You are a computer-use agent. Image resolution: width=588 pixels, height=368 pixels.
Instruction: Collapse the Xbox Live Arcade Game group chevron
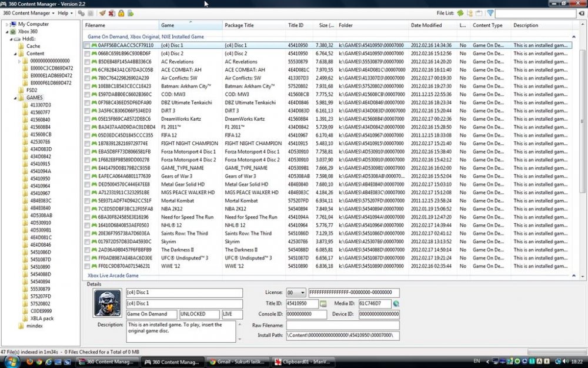[x=573, y=276]
